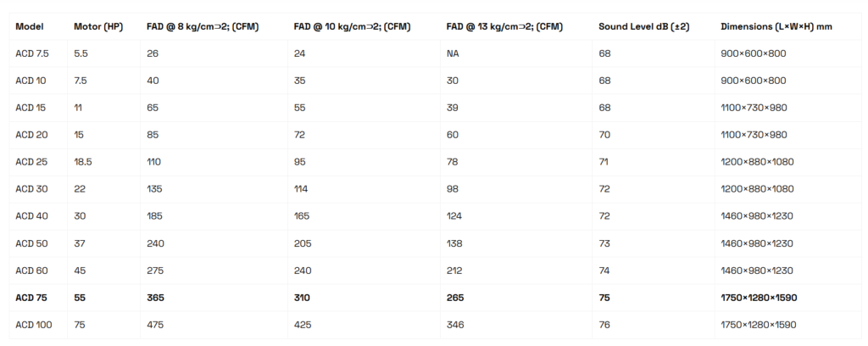Select the ACD 40 model cell

31,216
